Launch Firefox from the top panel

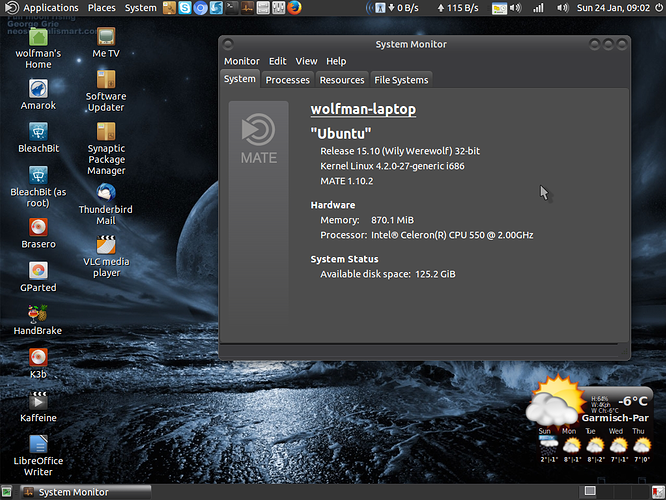point(294,8)
